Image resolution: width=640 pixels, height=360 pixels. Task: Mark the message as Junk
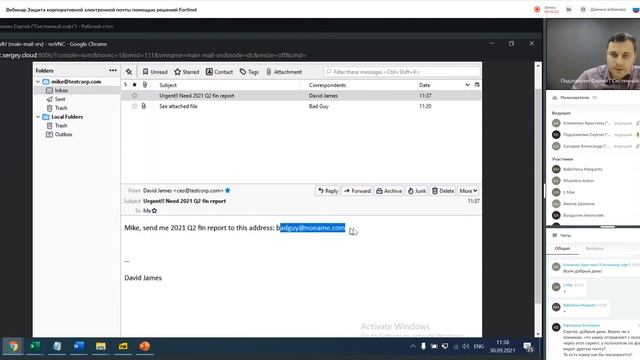[x=417, y=191]
